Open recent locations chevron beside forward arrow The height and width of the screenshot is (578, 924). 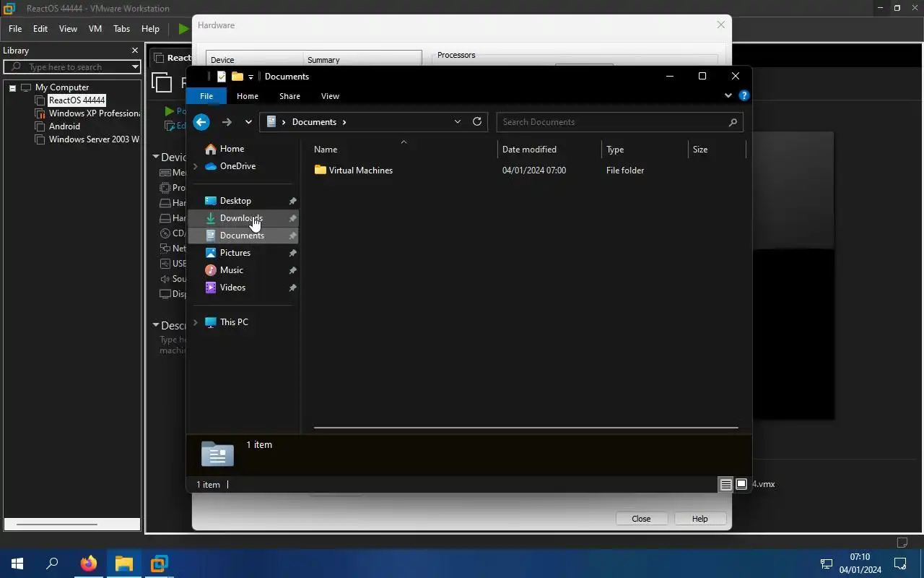[248, 122]
